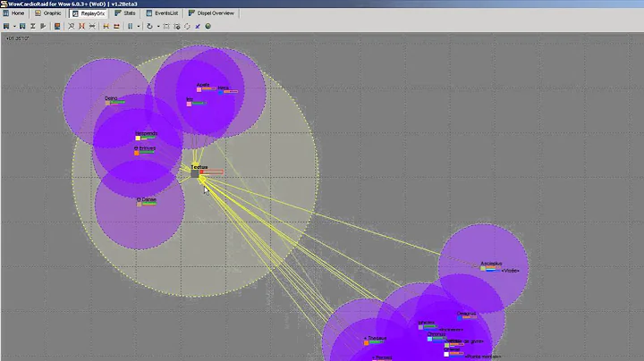Click the yellow Hesperids player square
The width and height of the screenshot is (644, 361).
138,139
